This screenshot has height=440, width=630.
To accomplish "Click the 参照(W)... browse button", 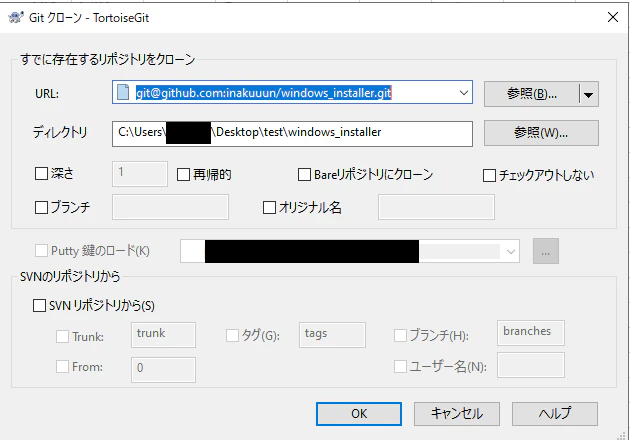I will pos(541,133).
